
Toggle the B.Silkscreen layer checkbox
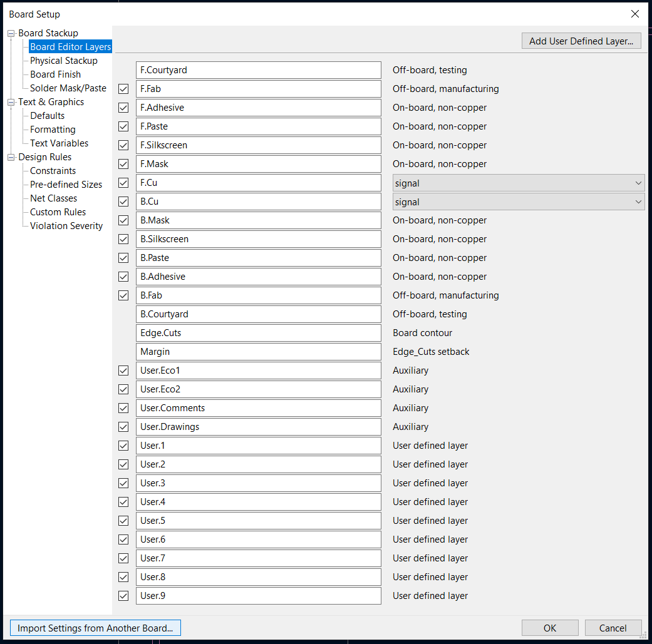click(123, 239)
